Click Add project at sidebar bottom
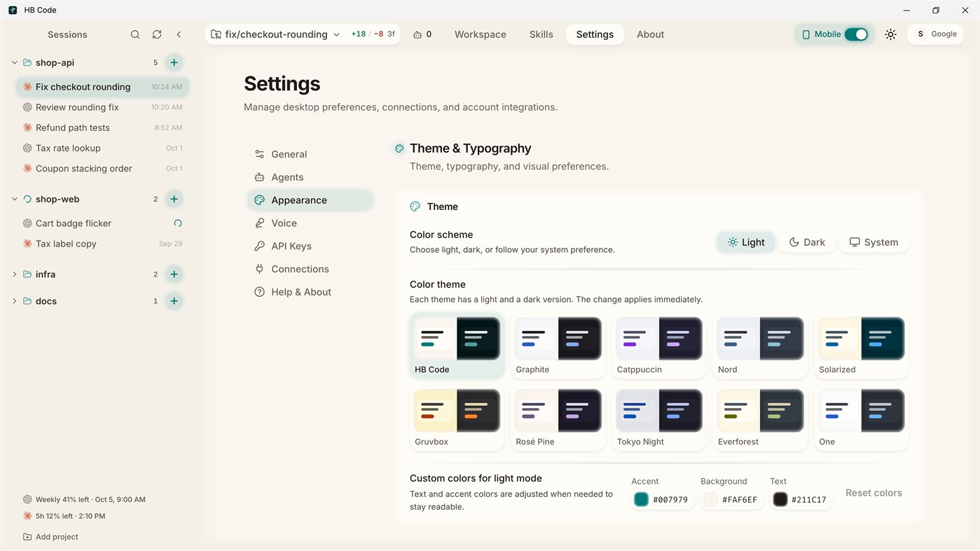Image resolution: width=980 pixels, height=551 pixels. click(50, 537)
